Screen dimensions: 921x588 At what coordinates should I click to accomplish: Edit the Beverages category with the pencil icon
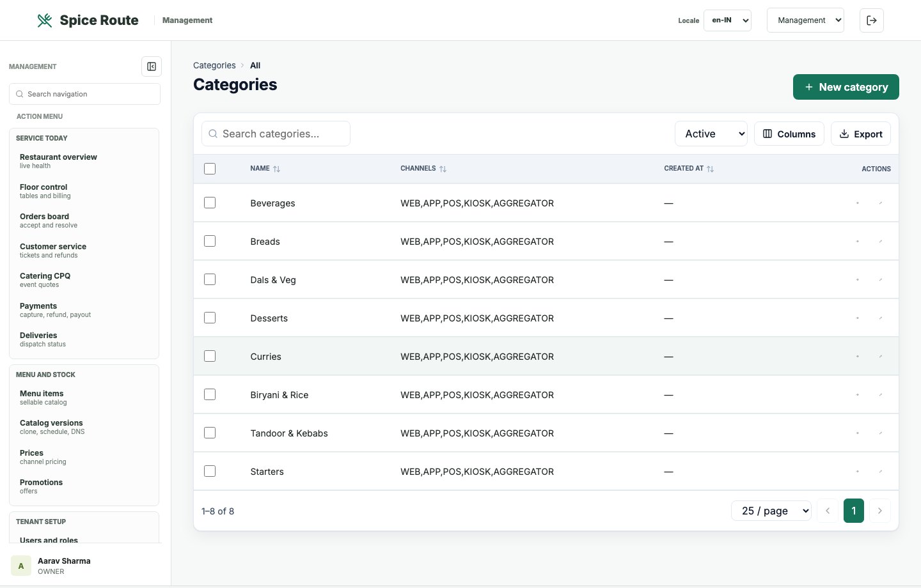881,203
